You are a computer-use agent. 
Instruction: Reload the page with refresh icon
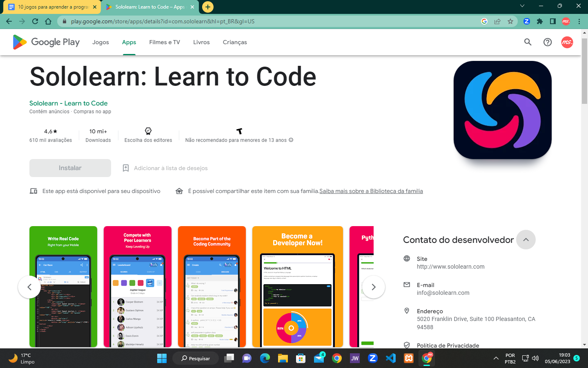coord(35,21)
